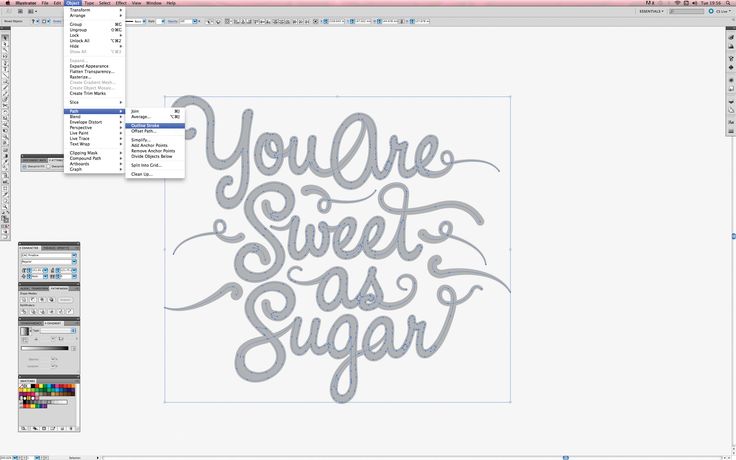Choose Offset Path from the Path submenu
The width and height of the screenshot is (736, 460).
tap(155, 131)
